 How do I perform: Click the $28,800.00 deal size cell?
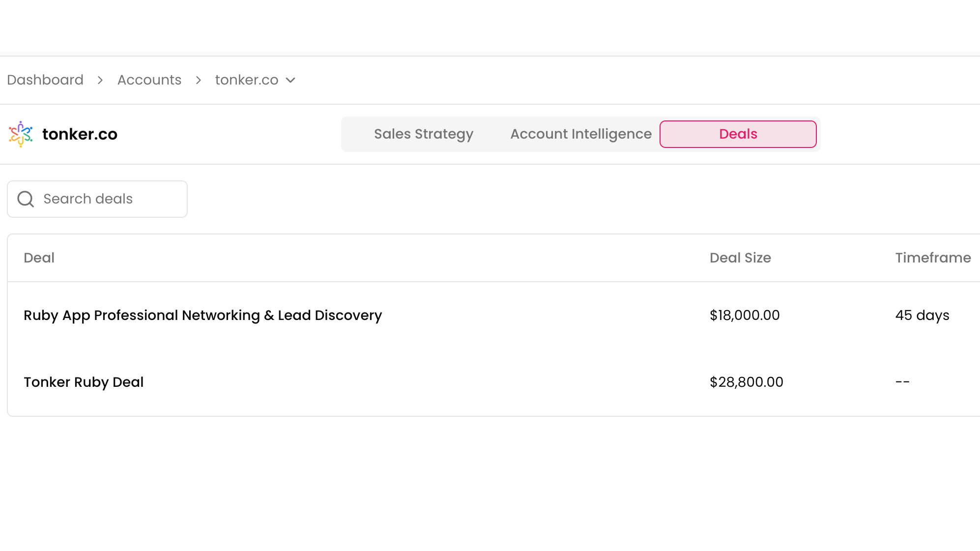(x=746, y=382)
